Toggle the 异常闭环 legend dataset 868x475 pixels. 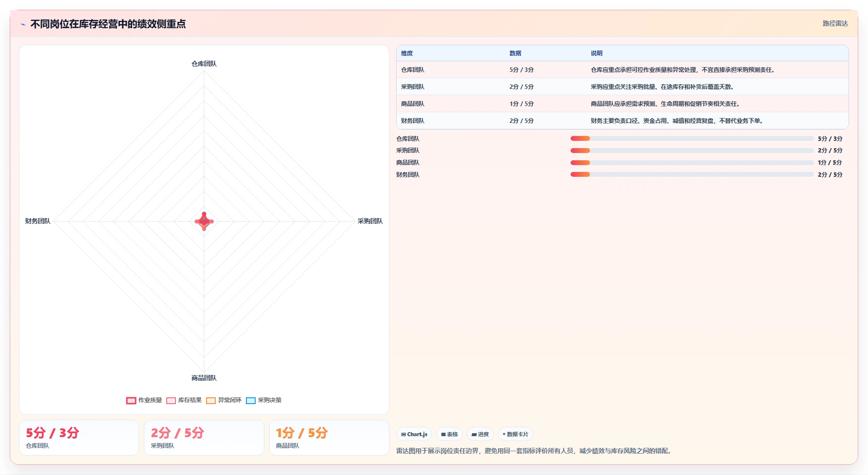(x=224, y=400)
